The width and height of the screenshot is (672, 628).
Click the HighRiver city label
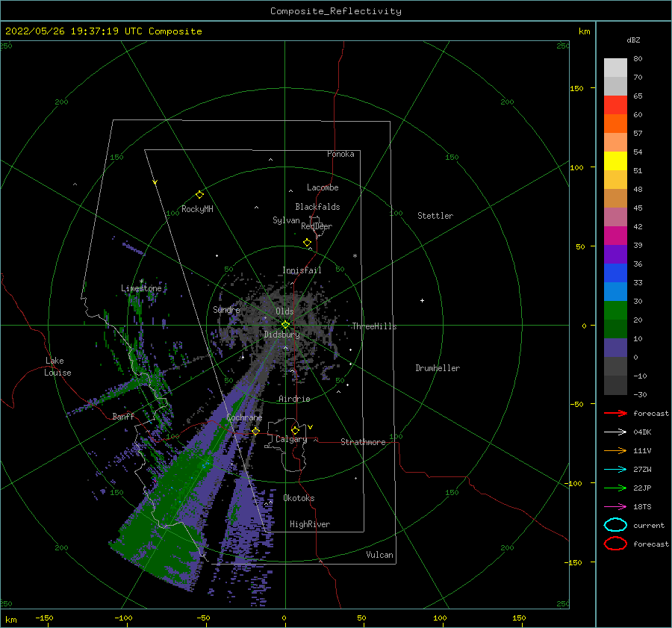(x=310, y=524)
